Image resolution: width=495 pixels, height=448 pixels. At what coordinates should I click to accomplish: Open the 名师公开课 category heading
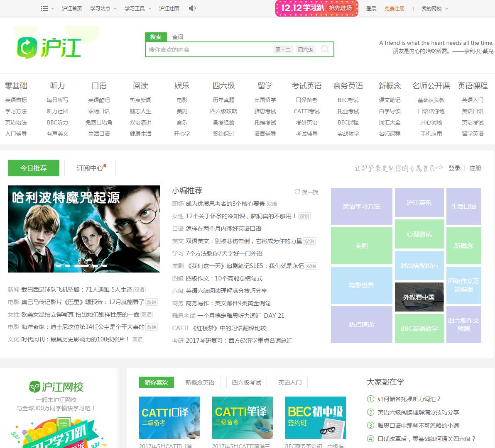point(431,85)
